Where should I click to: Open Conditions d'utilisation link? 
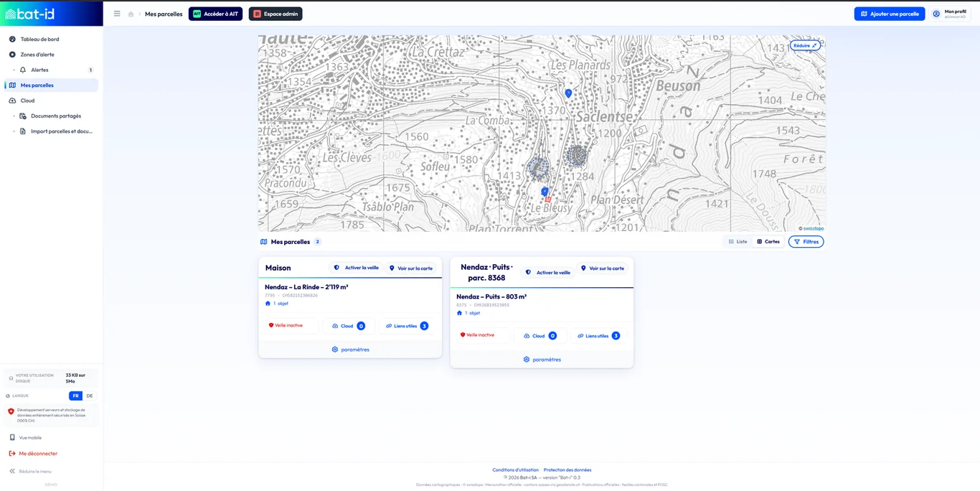(515, 470)
